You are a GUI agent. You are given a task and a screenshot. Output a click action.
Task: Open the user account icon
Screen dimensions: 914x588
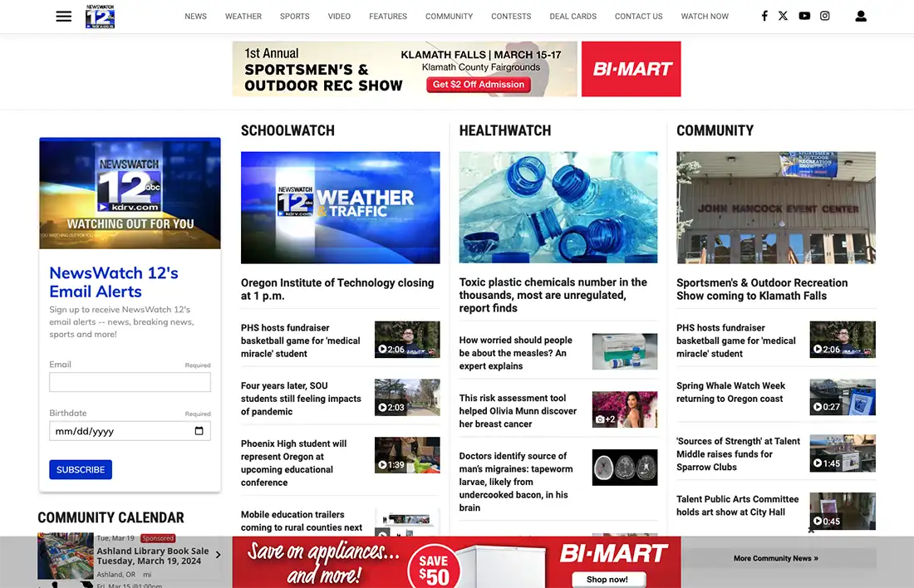pos(860,17)
